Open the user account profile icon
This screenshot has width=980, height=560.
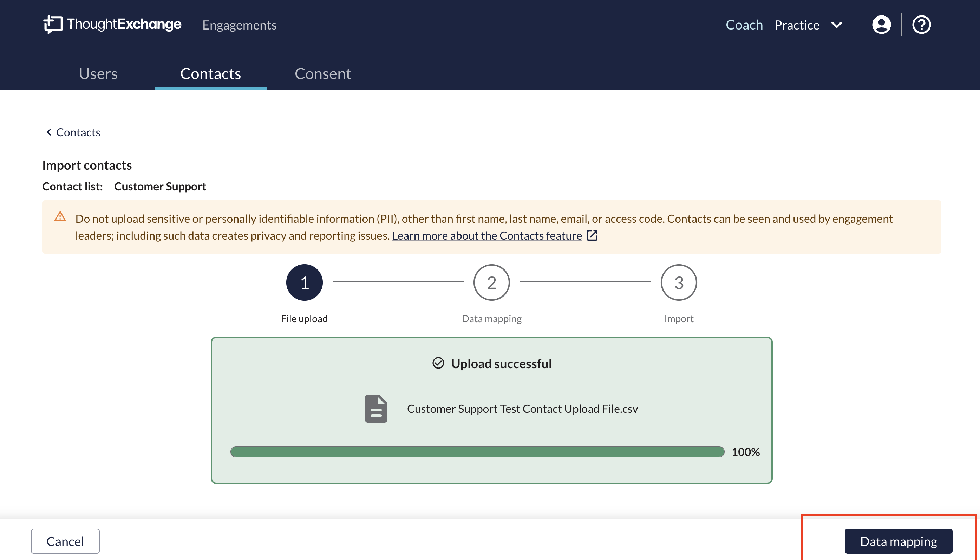pos(881,25)
